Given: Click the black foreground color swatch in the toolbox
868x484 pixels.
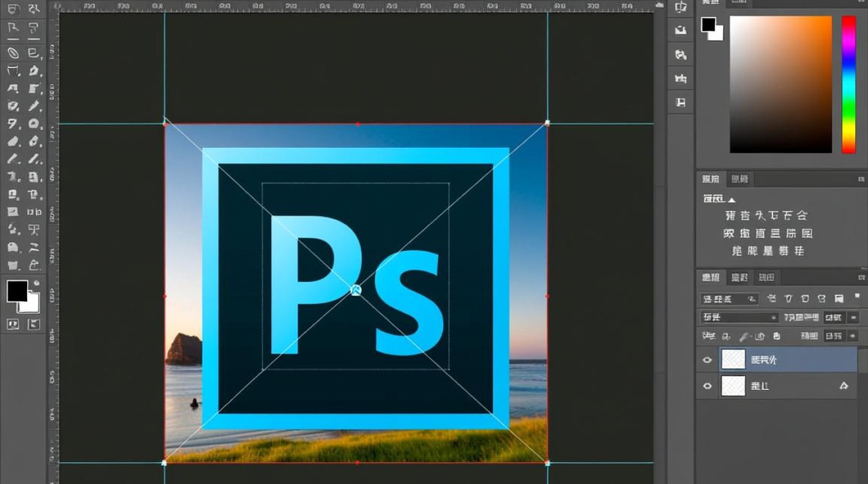Looking at the screenshot, I should tap(17, 291).
